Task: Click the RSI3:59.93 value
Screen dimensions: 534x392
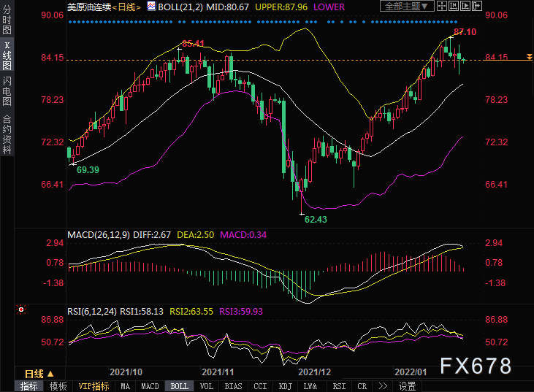Action: pyautogui.click(x=241, y=312)
